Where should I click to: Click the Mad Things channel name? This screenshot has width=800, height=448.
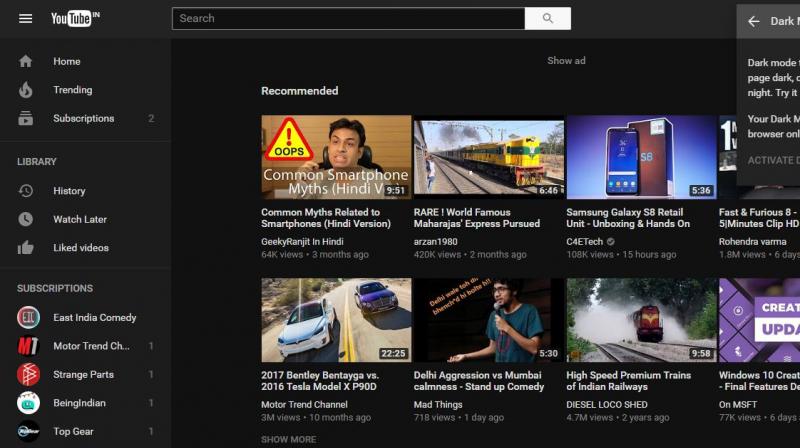coord(438,405)
